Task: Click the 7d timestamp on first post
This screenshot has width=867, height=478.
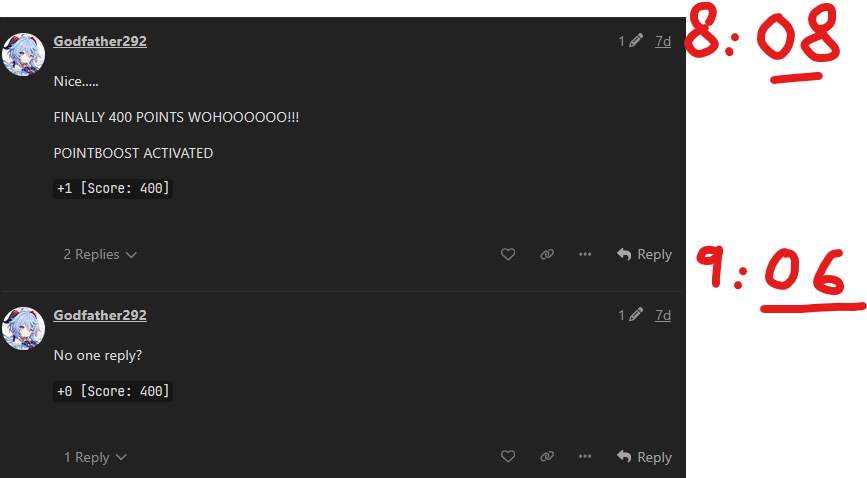Action: tap(663, 41)
